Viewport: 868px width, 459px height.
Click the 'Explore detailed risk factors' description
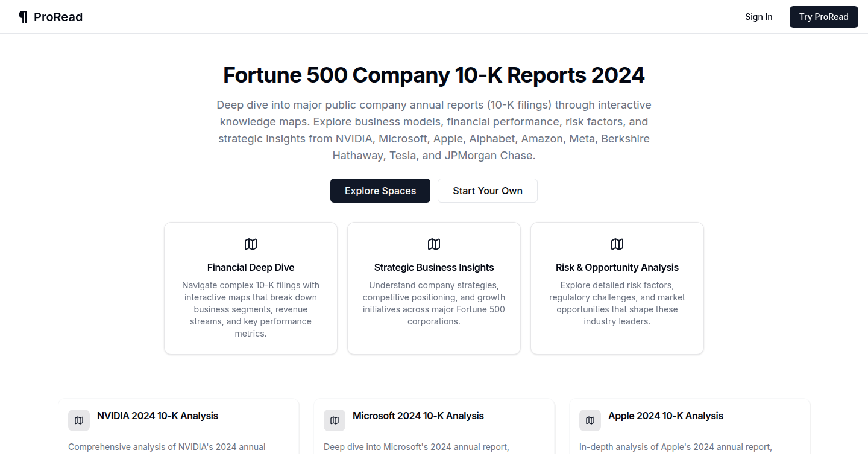617,303
